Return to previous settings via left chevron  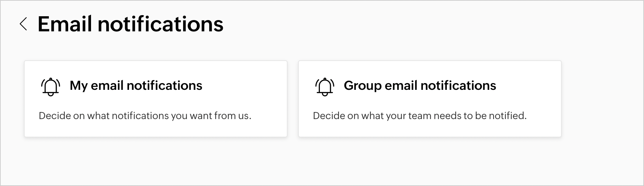(x=23, y=24)
